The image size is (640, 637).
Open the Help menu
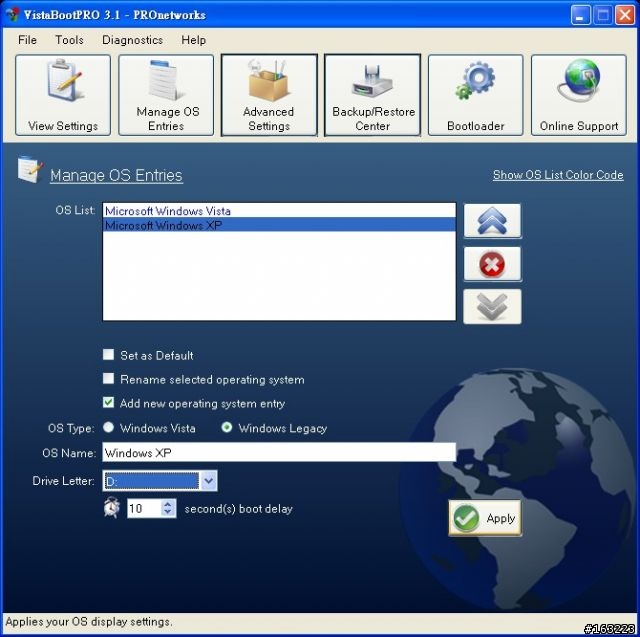tap(193, 40)
